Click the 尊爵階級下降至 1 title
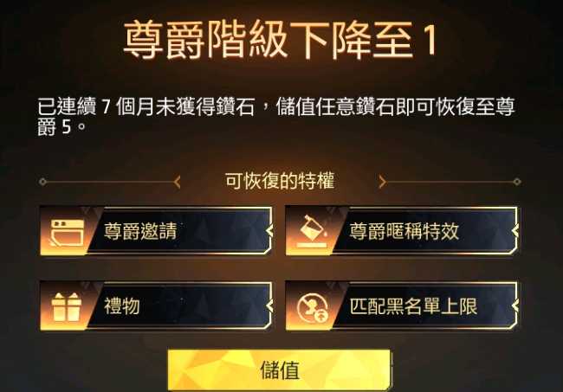The image size is (563, 392). pyautogui.click(x=281, y=40)
